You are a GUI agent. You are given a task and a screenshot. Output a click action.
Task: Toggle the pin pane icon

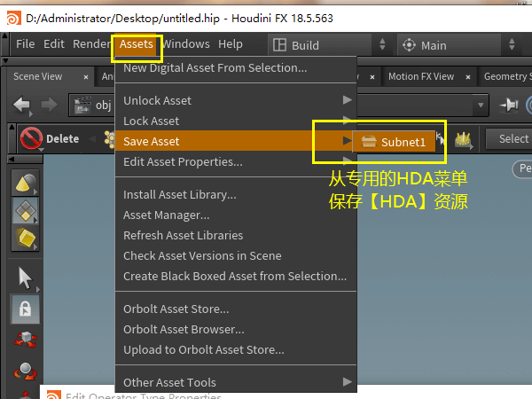pyautogui.click(x=509, y=105)
